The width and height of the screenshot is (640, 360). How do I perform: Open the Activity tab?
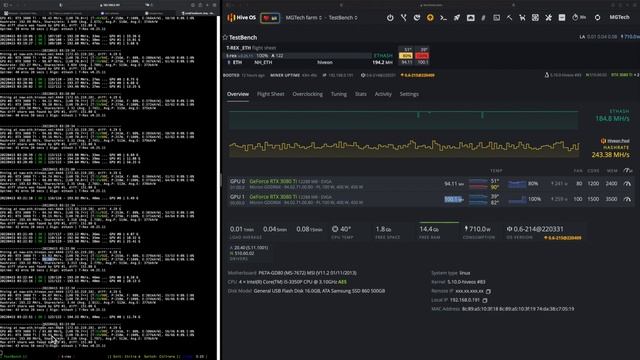pyautogui.click(x=383, y=94)
